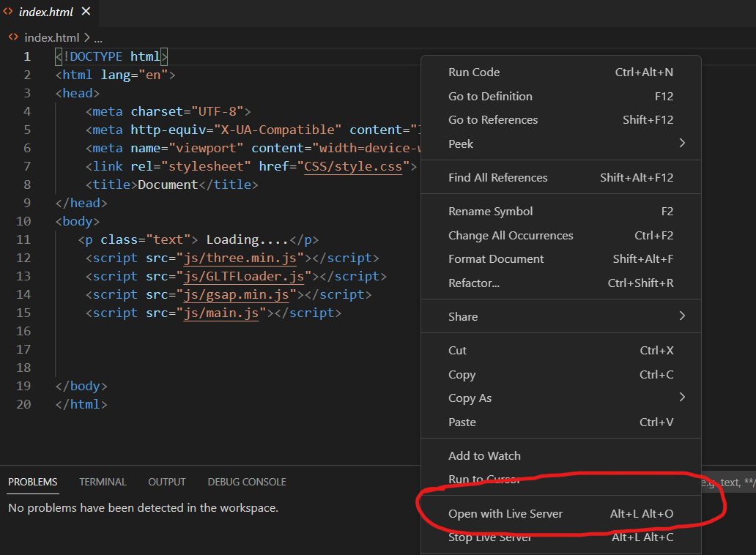The height and width of the screenshot is (555, 756).
Task: Follow the js/GLTFLoader.js link
Action: (244, 277)
